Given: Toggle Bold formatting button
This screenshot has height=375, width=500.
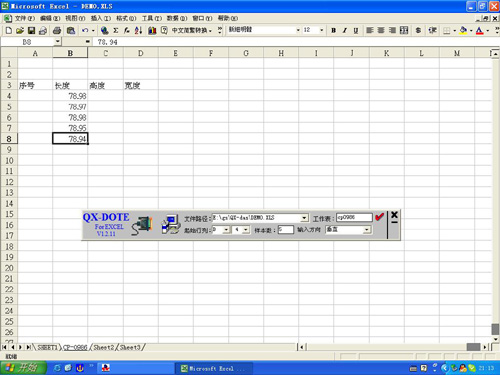Looking at the screenshot, I should pyautogui.click(x=333, y=31).
